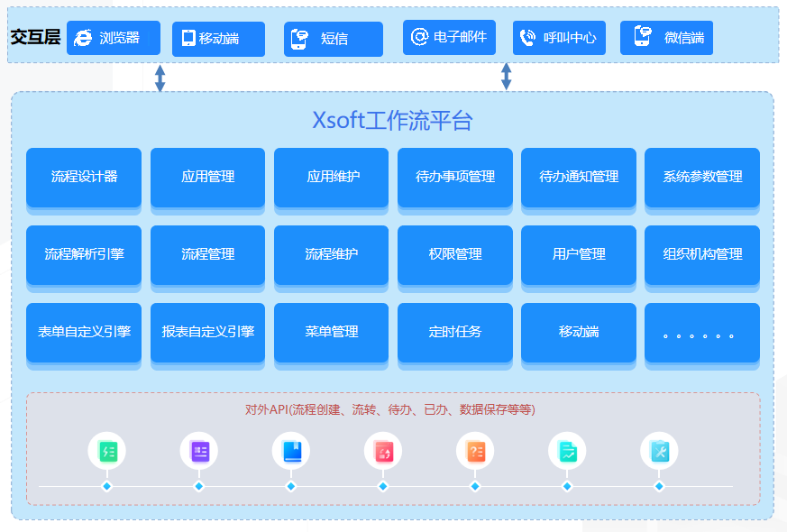Click the teal chart document icon
The width and height of the screenshot is (787, 532).
(567, 451)
